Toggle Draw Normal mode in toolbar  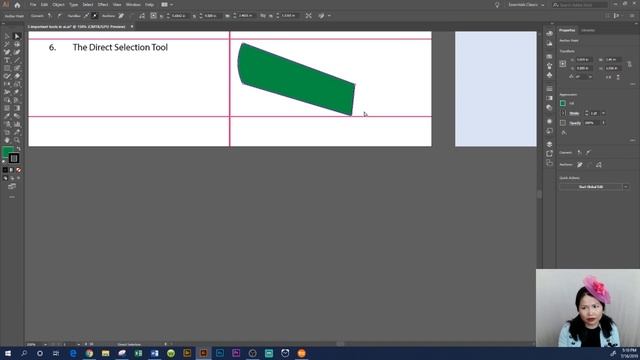[x=5, y=178]
